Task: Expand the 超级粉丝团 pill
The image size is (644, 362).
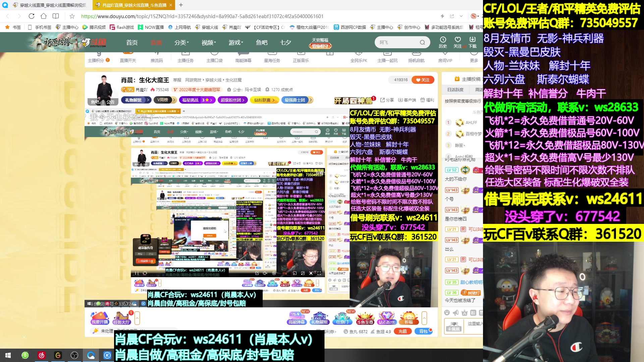Action: pos(233,100)
